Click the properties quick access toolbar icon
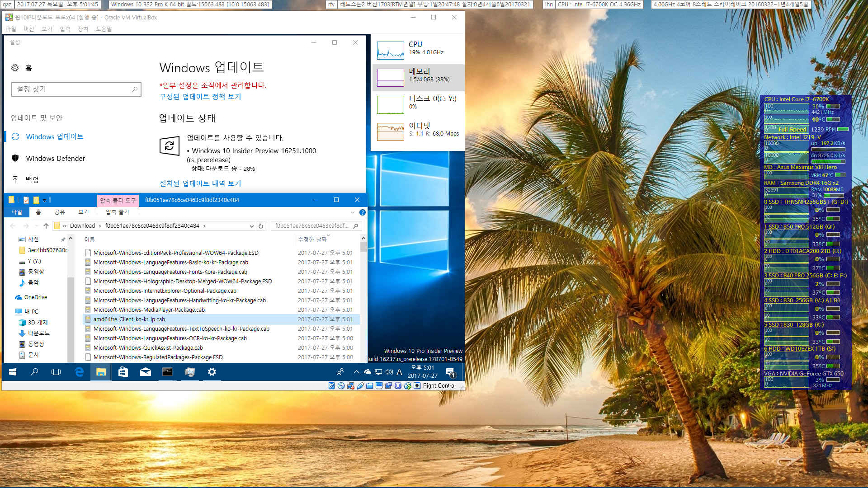 [x=26, y=200]
